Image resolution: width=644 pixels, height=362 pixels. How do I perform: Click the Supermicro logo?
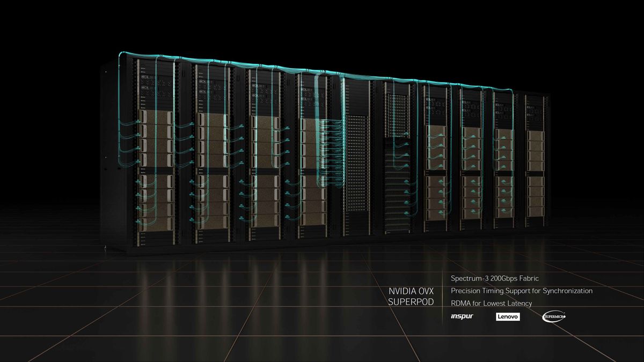click(554, 317)
